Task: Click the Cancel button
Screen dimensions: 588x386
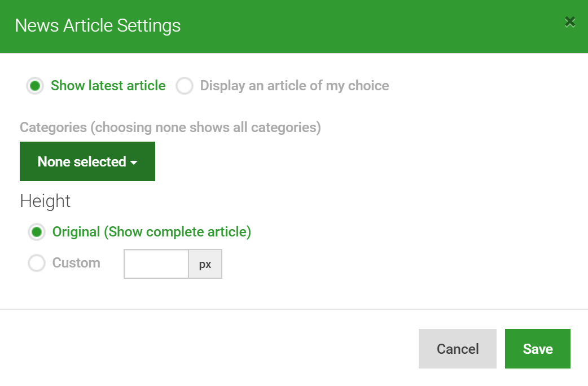Action: 458,349
